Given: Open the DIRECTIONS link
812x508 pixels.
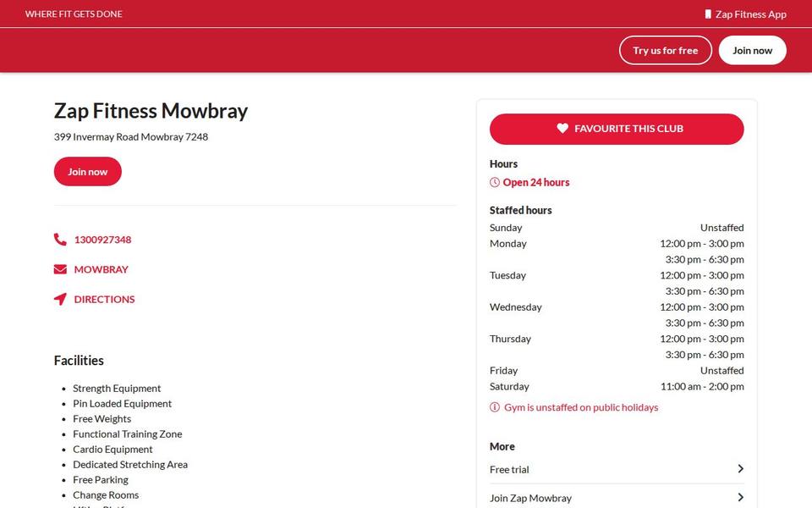Looking at the screenshot, I should click(x=104, y=299).
